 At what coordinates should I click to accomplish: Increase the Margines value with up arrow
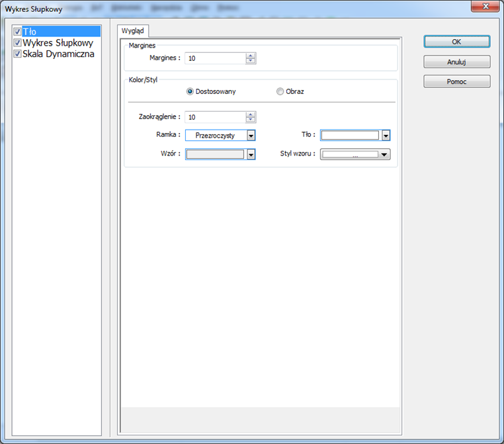[x=251, y=56]
